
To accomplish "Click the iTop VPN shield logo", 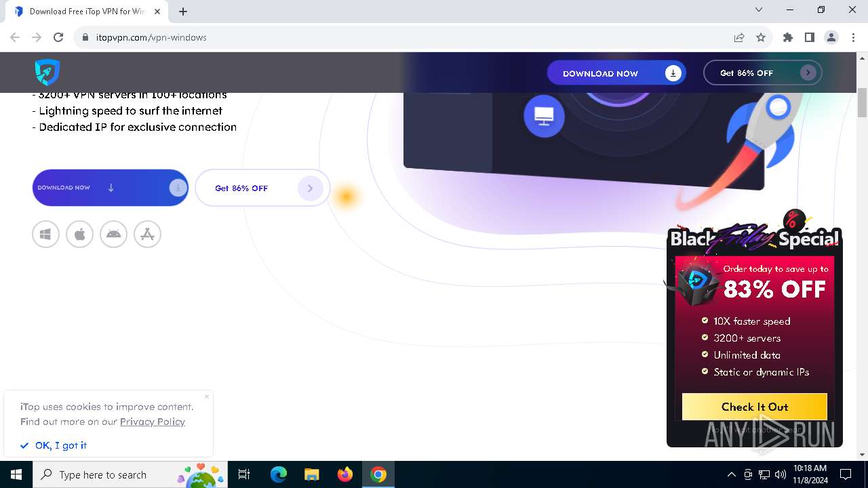I will 47,73.
